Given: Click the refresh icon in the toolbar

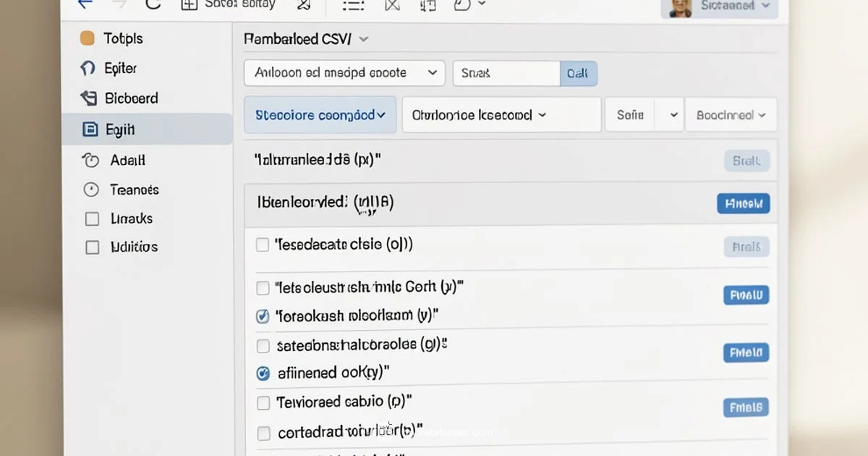Looking at the screenshot, I should coord(152,5).
